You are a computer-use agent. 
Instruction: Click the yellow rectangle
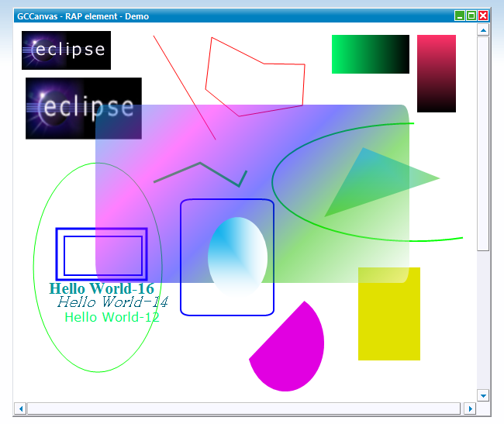click(x=389, y=314)
